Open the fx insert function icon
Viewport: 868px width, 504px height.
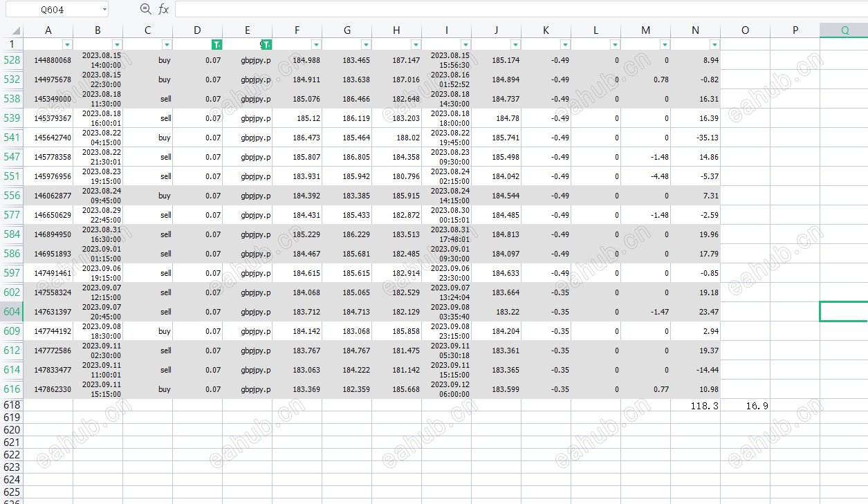(163, 9)
